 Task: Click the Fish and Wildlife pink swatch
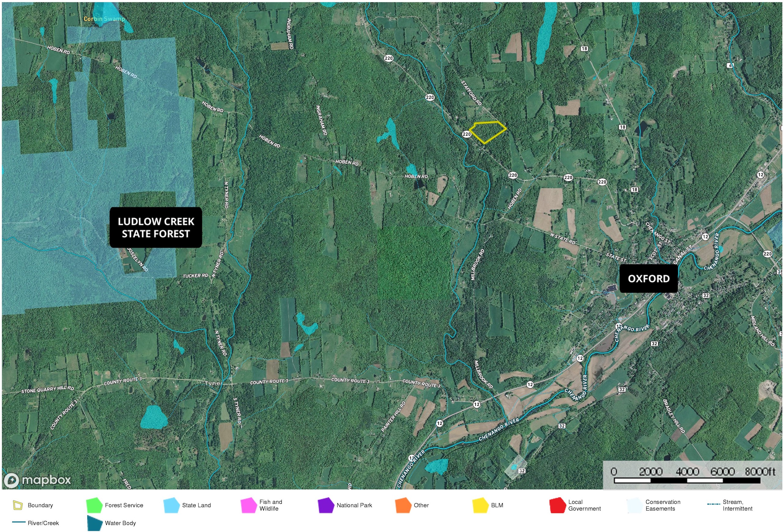coord(249,505)
